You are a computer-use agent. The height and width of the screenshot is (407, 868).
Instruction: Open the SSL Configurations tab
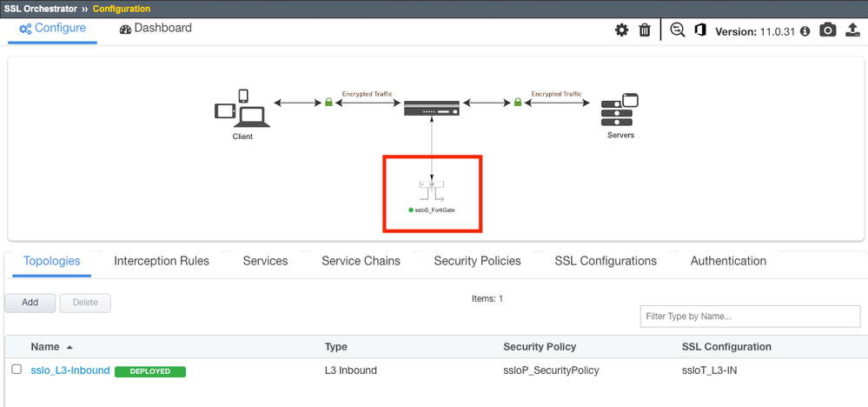(606, 261)
